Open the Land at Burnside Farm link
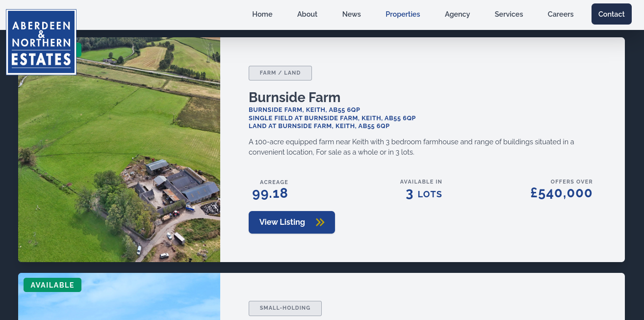644x320 pixels. [x=319, y=126]
